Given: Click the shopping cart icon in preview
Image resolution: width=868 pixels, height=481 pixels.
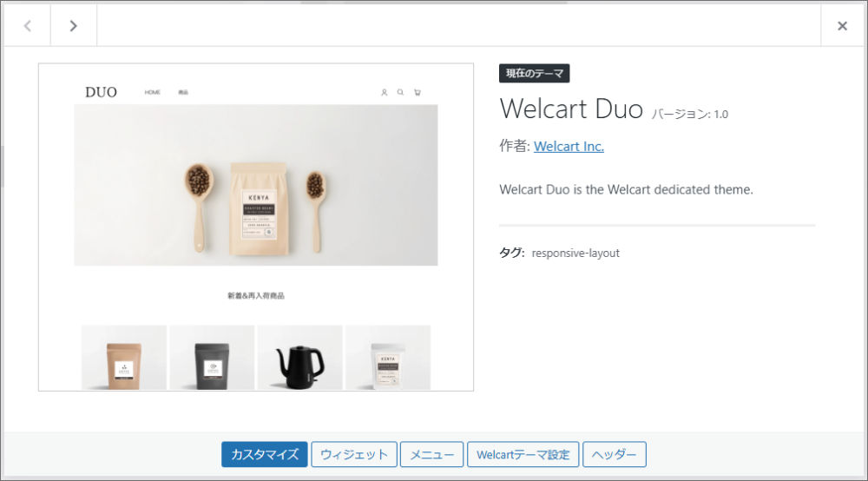Looking at the screenshot, I should pos(418,92).
